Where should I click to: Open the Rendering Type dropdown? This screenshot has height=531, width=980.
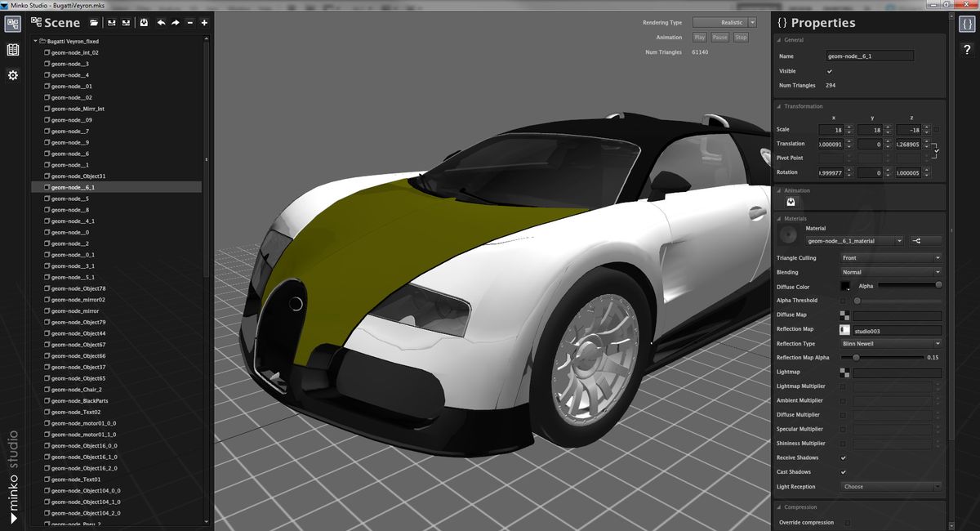pyautogui.click(x=724, y=23)
